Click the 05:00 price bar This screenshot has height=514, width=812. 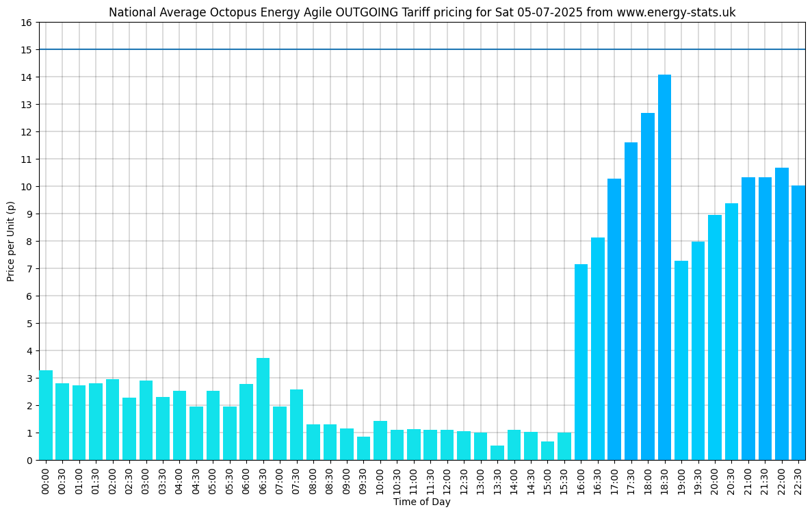[213, 426]
